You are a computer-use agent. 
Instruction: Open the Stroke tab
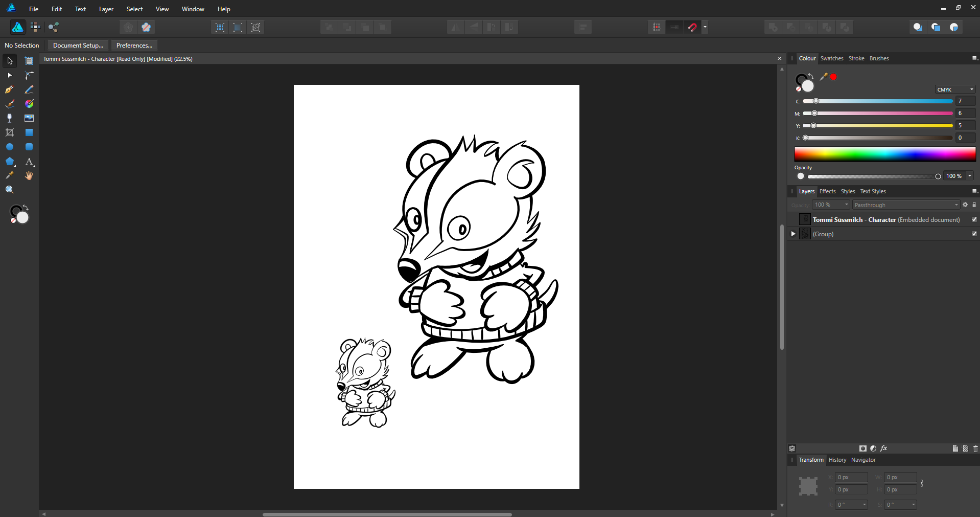(856, 58)
